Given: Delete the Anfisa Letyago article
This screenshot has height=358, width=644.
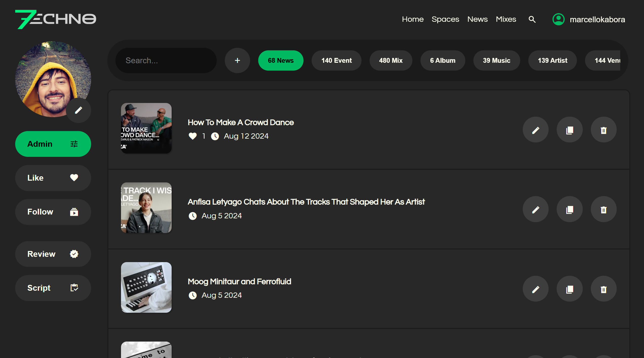Looking at the screenshot, I should point(603,209).
